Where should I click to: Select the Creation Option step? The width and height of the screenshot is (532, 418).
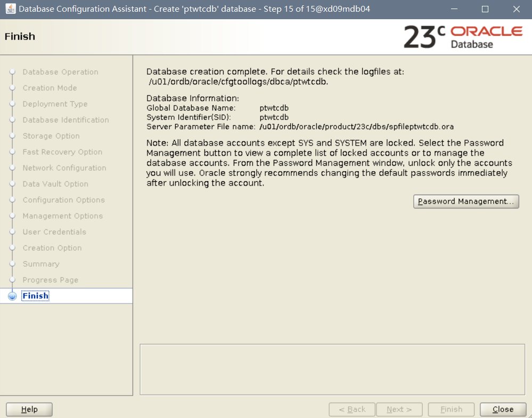[x=52, y=247]
